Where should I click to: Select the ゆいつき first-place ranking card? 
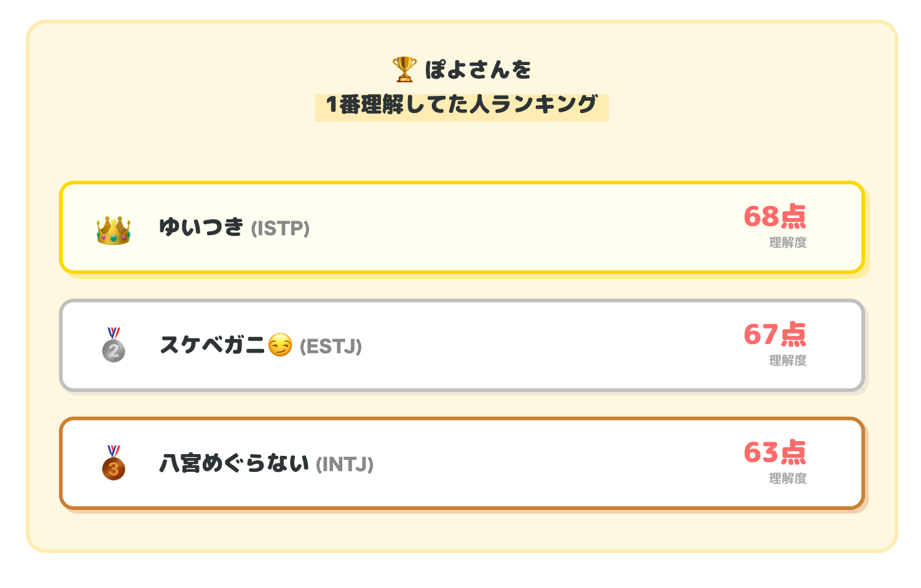pos(462,227)
